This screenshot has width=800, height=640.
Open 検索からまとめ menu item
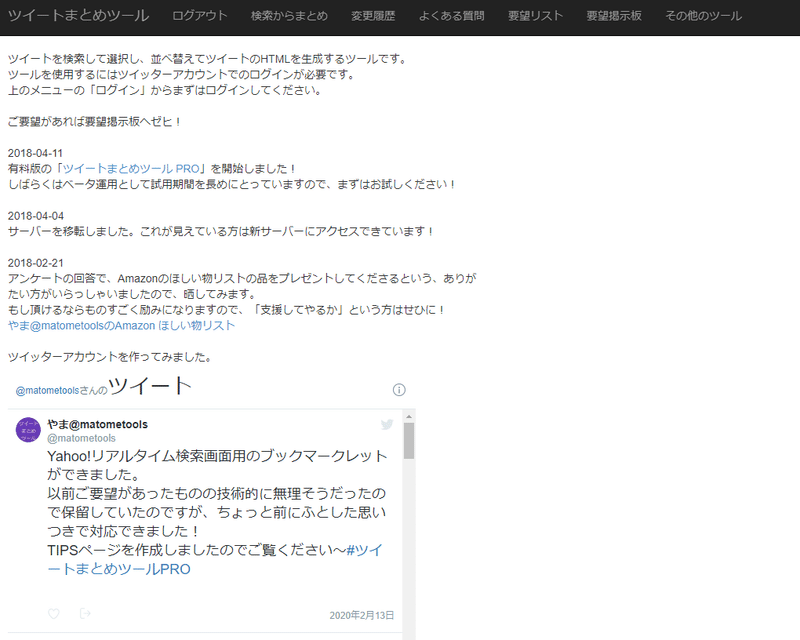pos(289,16)
